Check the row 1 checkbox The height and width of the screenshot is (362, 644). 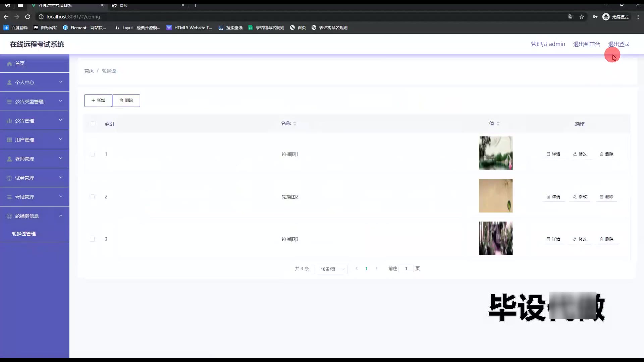coord(92,154)
